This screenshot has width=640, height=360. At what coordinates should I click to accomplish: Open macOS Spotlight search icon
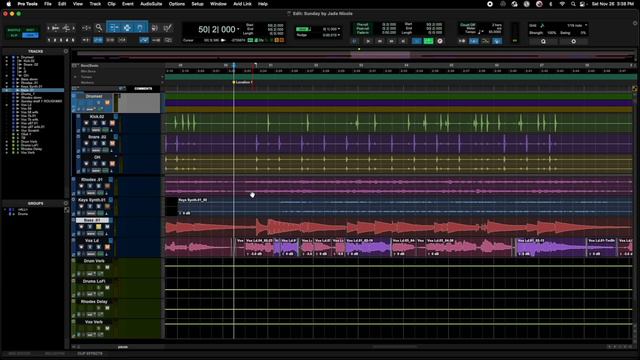[x=573, y=4]
